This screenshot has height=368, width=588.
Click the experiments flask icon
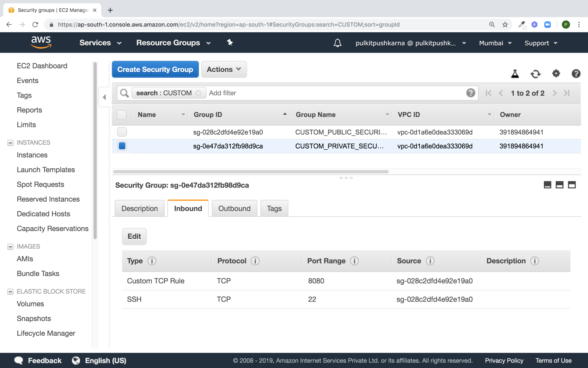coord(515,74)
